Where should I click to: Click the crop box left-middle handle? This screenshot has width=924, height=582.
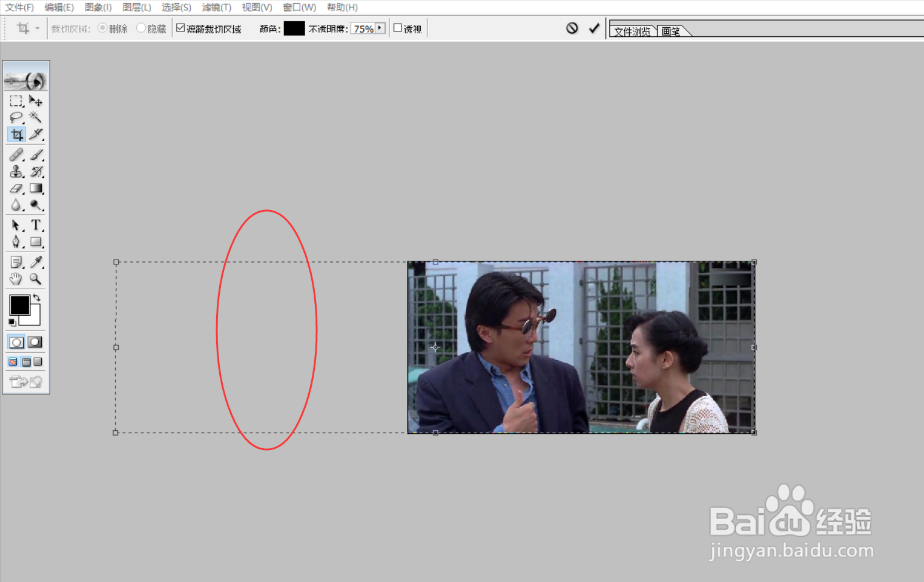click(x=116, y=347)
